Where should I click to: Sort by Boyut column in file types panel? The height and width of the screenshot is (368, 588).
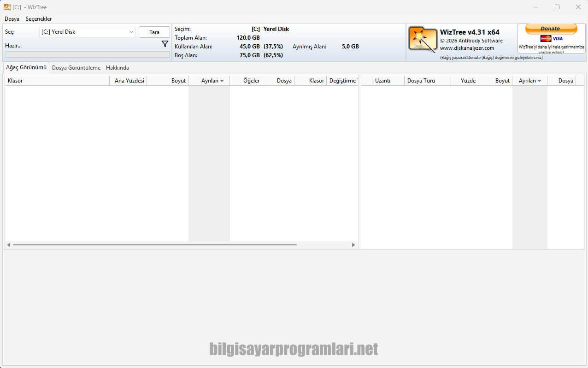[495, 81]
